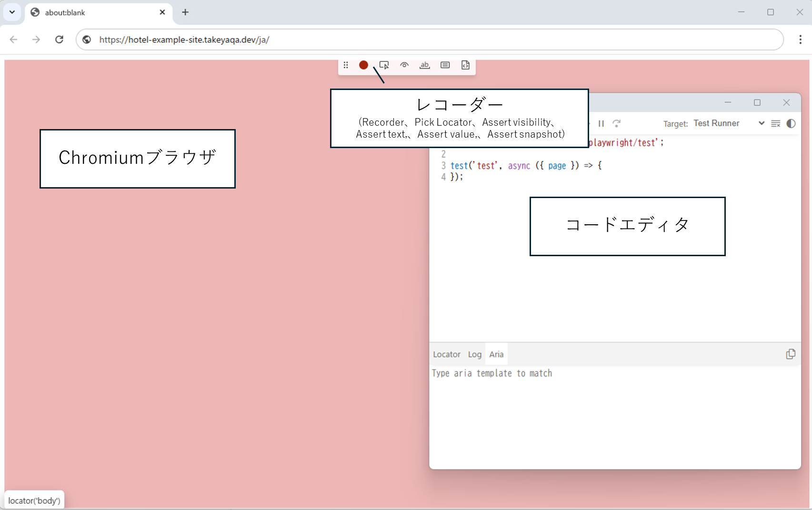Close the about:blank tab
The width and height of the screenshot is (812, 510).
[x=162, y=12]
